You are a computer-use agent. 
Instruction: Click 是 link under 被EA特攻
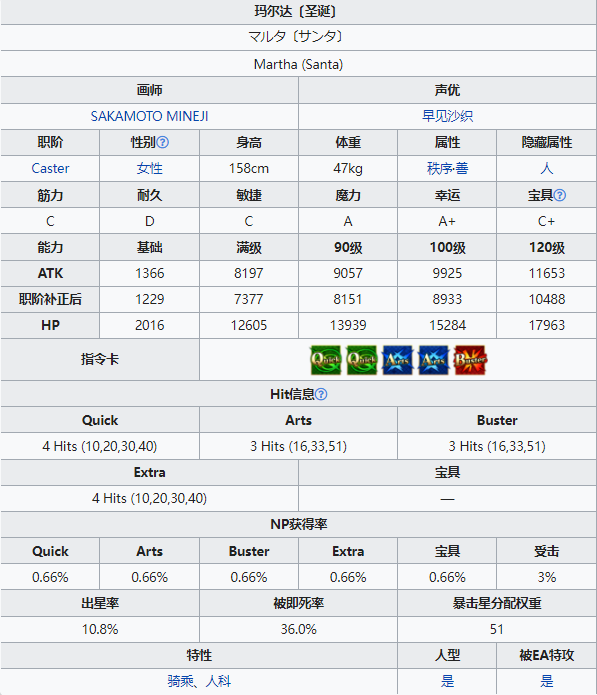pyautogui.click(x=546, y=681)
